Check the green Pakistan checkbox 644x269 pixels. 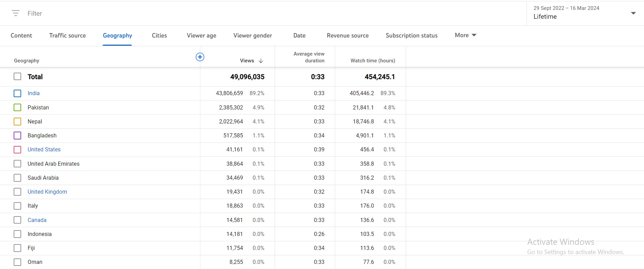17,107
